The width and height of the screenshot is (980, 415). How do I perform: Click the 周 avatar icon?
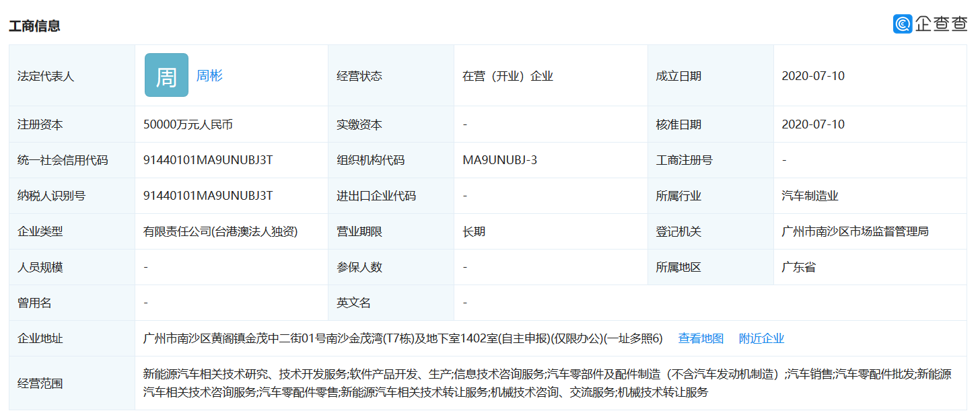click(x=166, y=75)
